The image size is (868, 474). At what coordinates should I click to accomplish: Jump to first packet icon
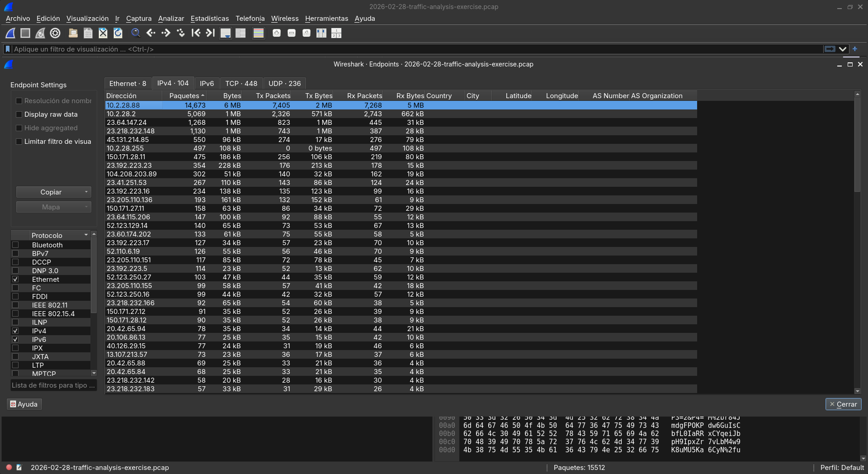(196, 33)
